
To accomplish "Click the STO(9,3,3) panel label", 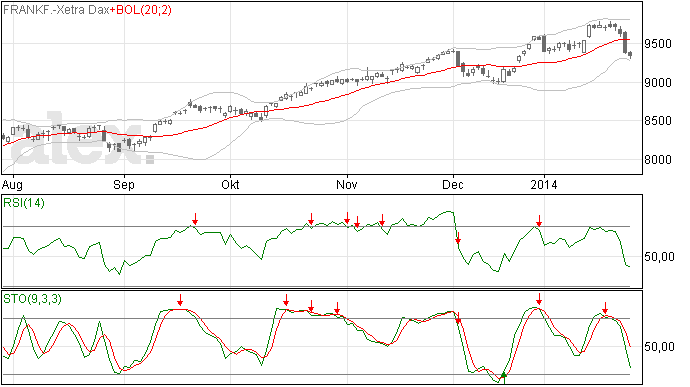I will click(x=32, y=299).
